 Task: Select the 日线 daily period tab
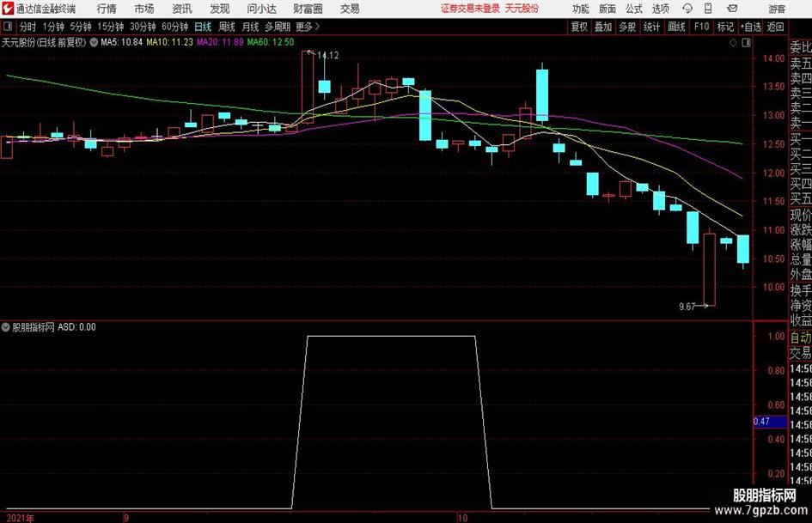[203, 27]
